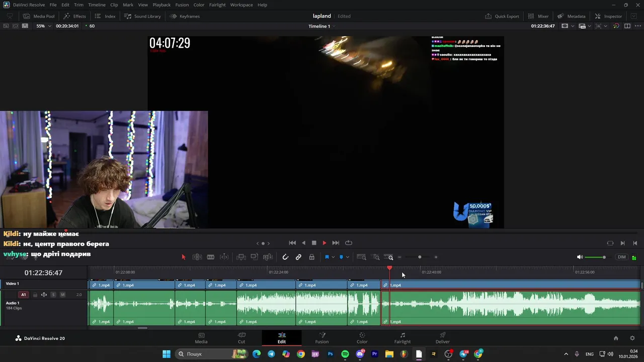This screenshot has height=362, width=644.
Task: Select the arrow Selection Mode tool
Action: [183, 257]
